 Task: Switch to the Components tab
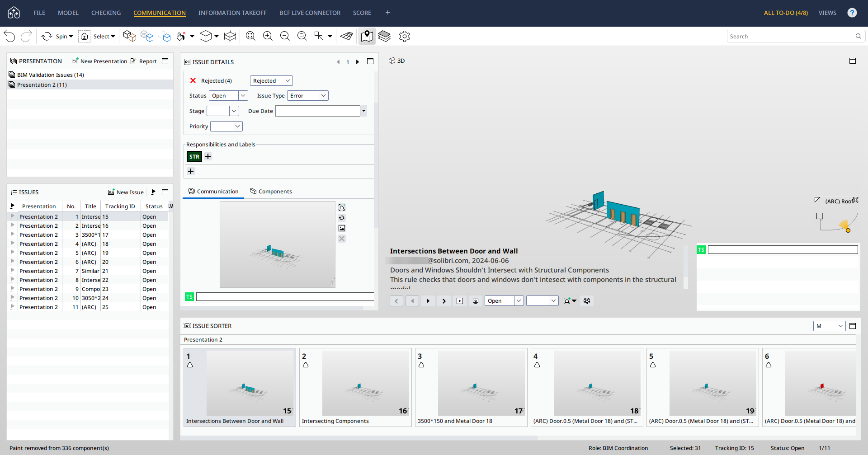[271, 192]
